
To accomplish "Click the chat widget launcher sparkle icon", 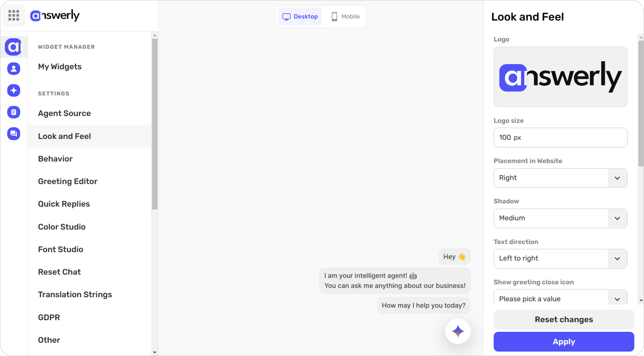I will coord(458,331).
